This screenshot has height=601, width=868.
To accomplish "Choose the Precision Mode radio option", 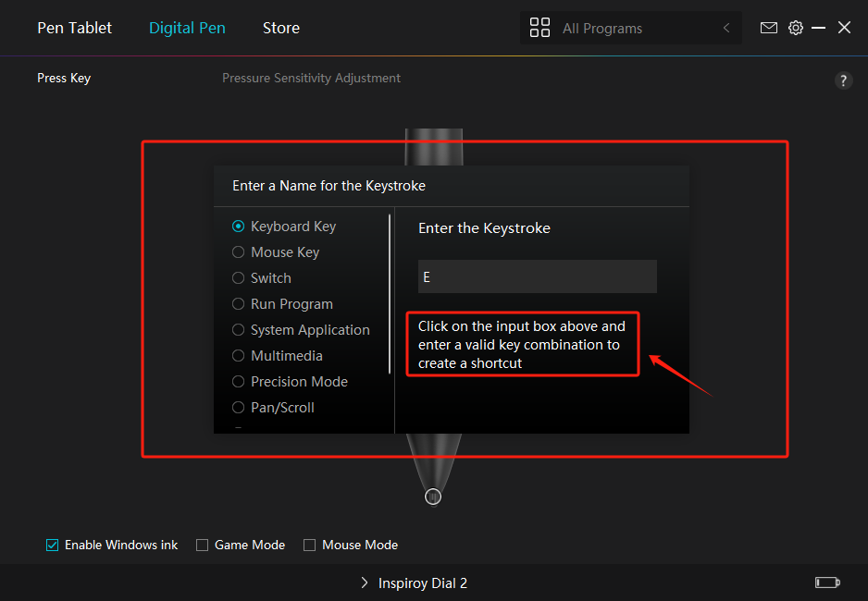I will point(238,382).
